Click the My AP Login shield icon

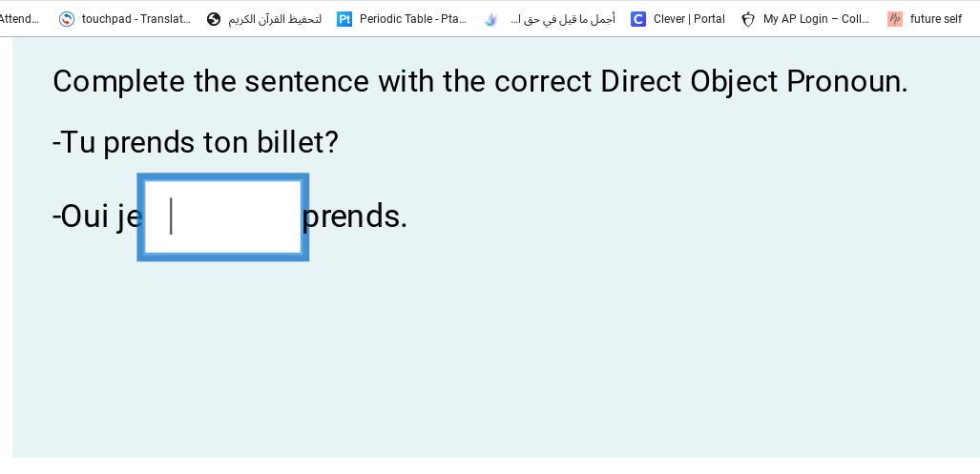pos(748,19)
